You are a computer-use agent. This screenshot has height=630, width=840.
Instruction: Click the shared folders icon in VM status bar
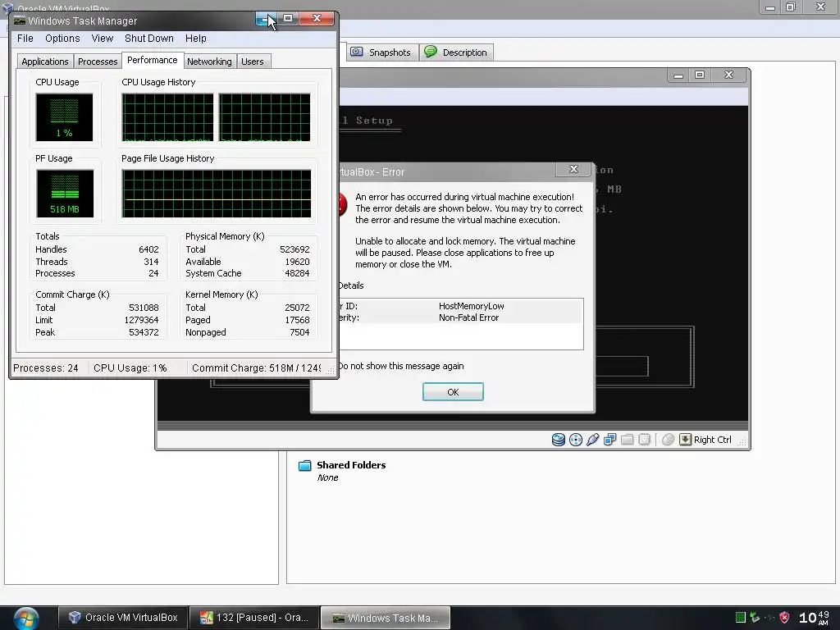tap(627, 440)
